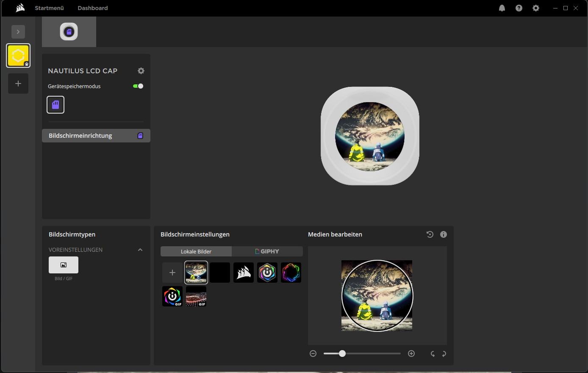Select the rainbow ring thumbnail
The width and height of the screenshot is (588, 373).
click(x=291, y=273)
